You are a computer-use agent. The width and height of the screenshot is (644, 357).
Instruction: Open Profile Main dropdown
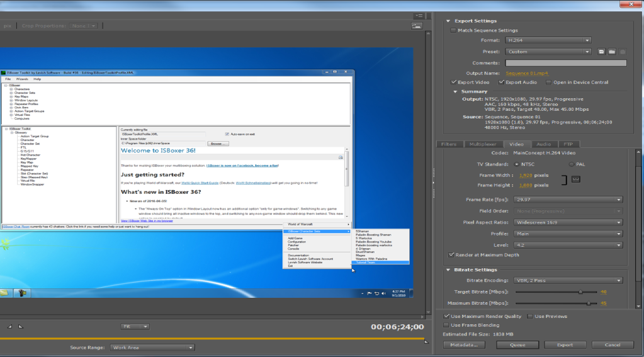[x=568, y=234]
